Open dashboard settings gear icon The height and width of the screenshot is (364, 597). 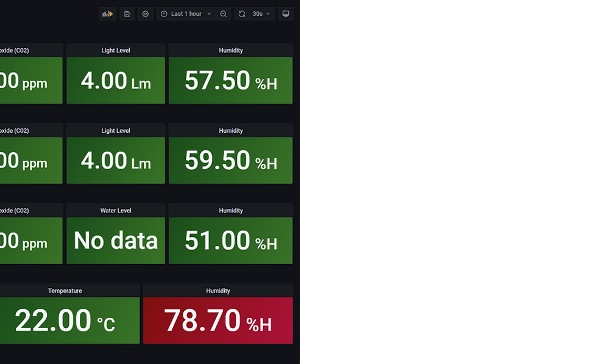(146, 14)
